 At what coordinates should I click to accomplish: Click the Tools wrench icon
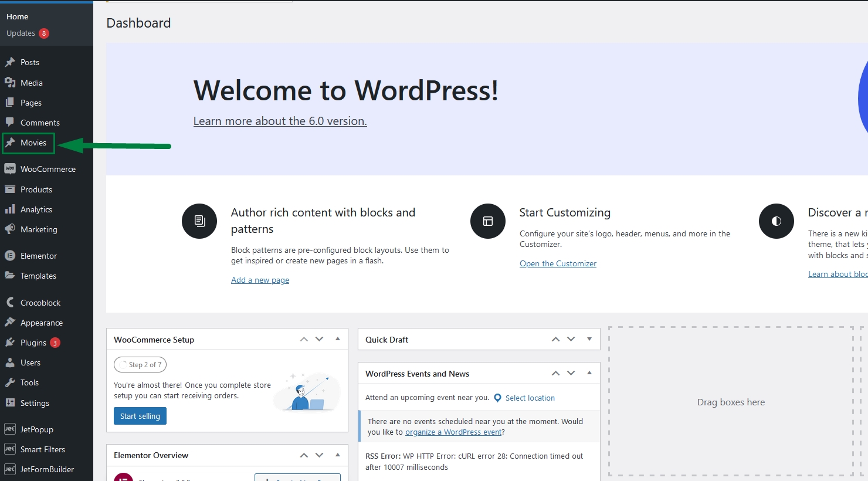(10, 382)
